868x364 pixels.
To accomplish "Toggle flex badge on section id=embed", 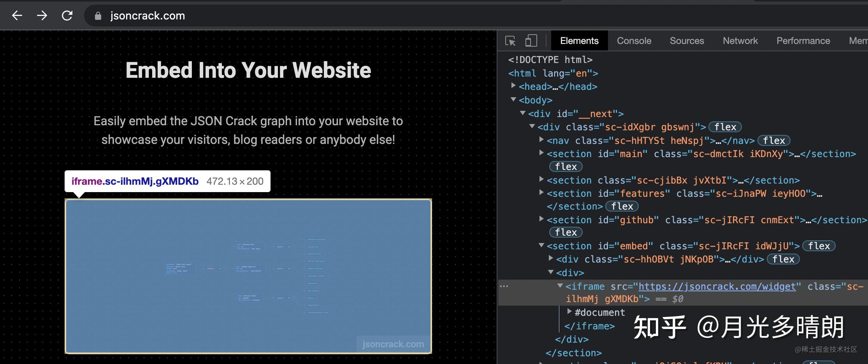I will coord(819,246).
